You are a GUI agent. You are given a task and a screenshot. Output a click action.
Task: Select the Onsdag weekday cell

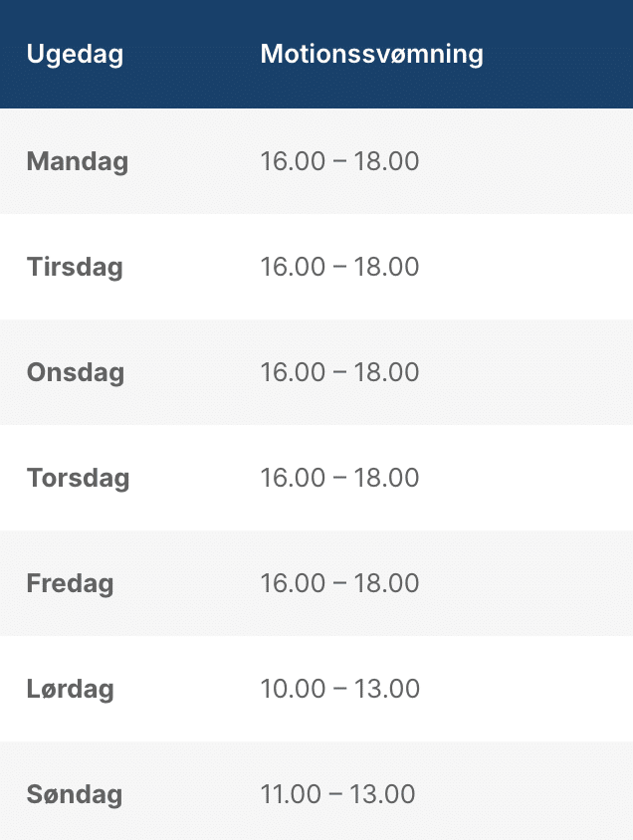click(x=76, y=372)
